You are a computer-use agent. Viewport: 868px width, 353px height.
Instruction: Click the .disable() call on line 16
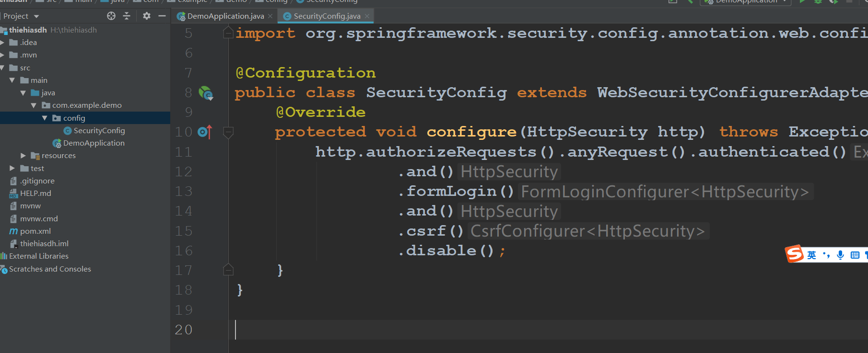(446, 251)
